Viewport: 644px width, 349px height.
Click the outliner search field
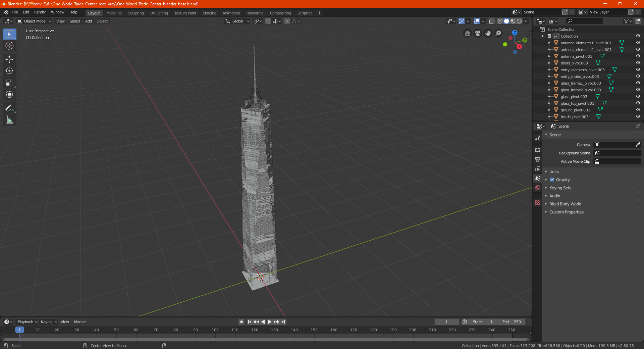tap(584, 21)
